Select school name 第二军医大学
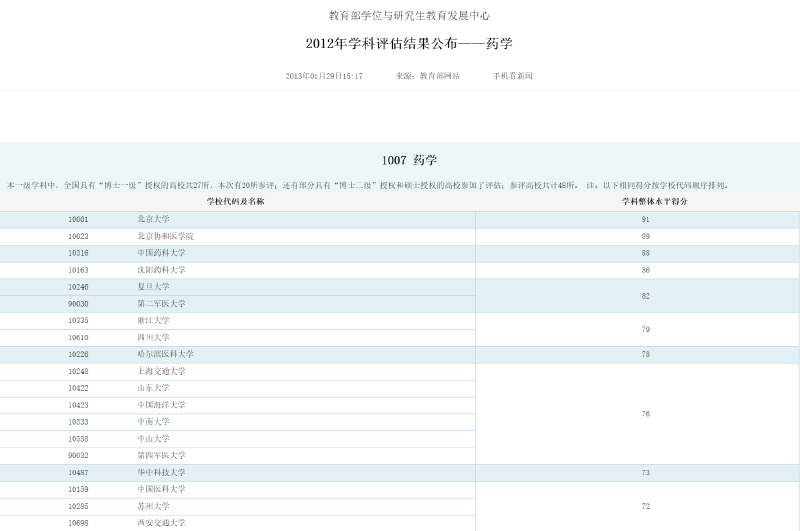The height and width of the screenshot is (531, 800). (x=161, y=304)
